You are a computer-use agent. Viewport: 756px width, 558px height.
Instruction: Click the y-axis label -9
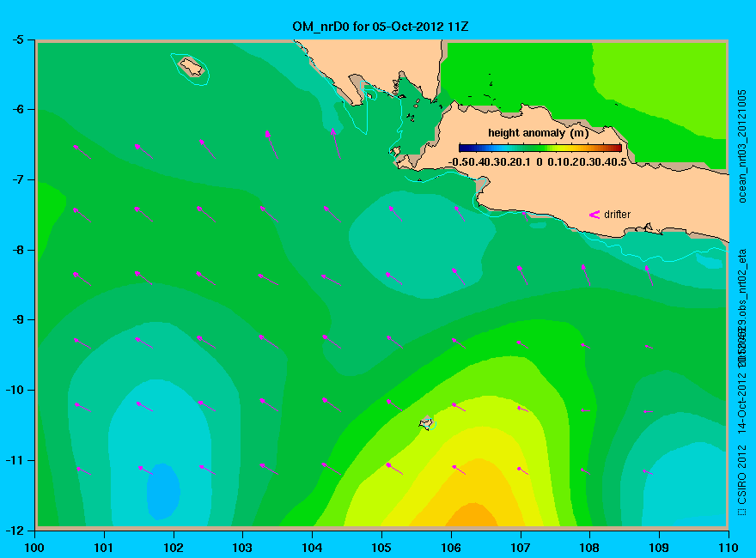click(17, 319)
